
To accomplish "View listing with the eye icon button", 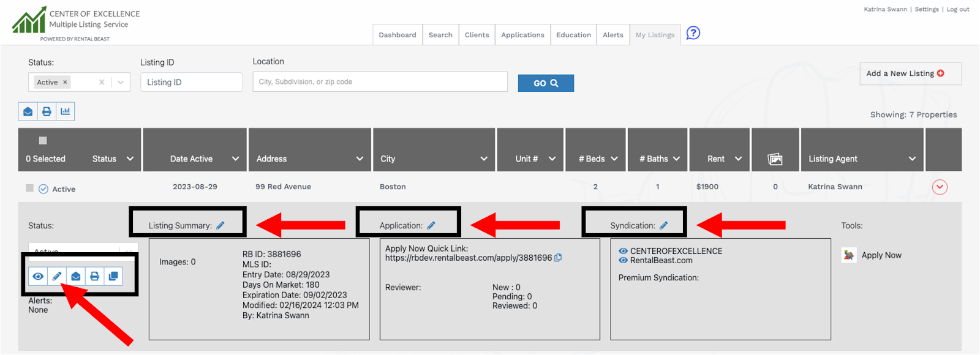I will [x=38, y=276].
